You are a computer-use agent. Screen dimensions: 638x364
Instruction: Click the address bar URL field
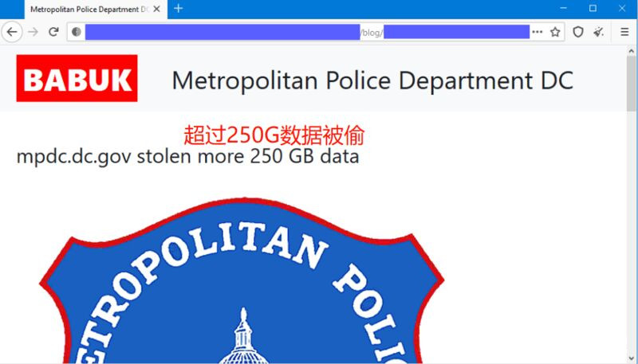click(307, 32)
